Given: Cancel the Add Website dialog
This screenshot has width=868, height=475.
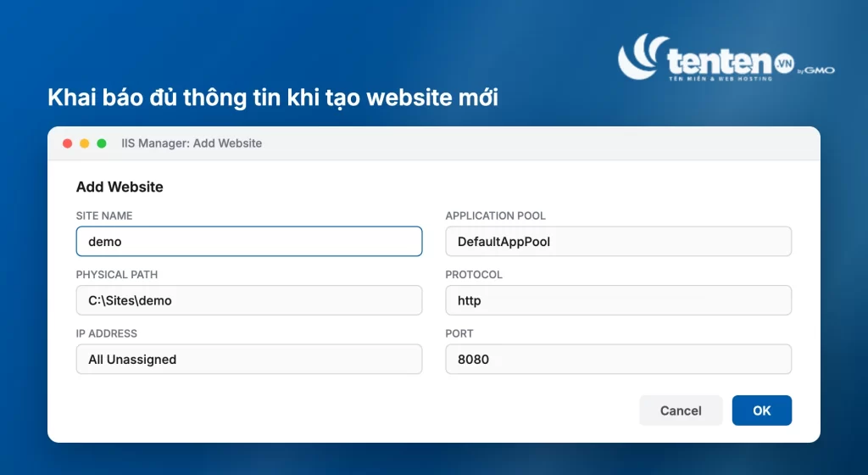Looking at the screenshot, I should click(x=681, y=411).
